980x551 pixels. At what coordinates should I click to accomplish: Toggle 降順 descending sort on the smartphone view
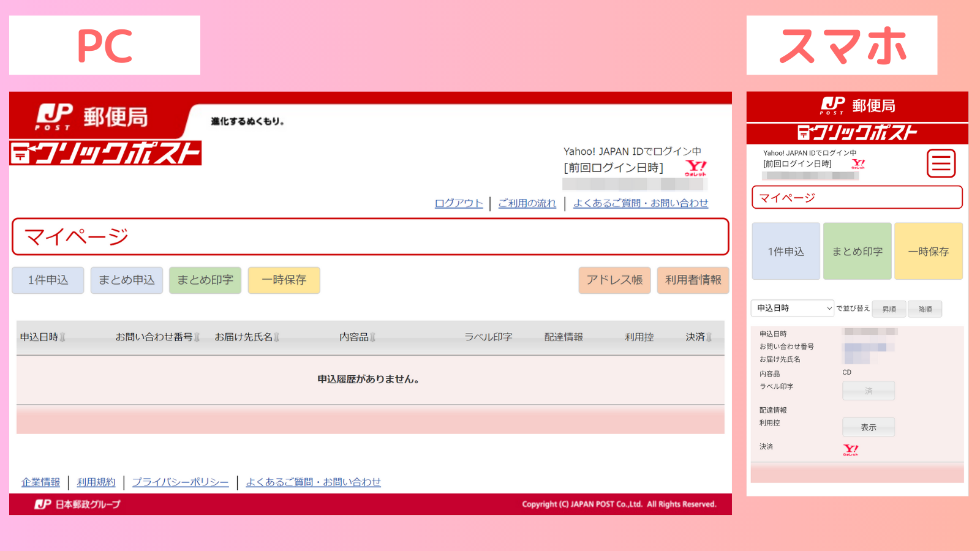coord(925,309)
